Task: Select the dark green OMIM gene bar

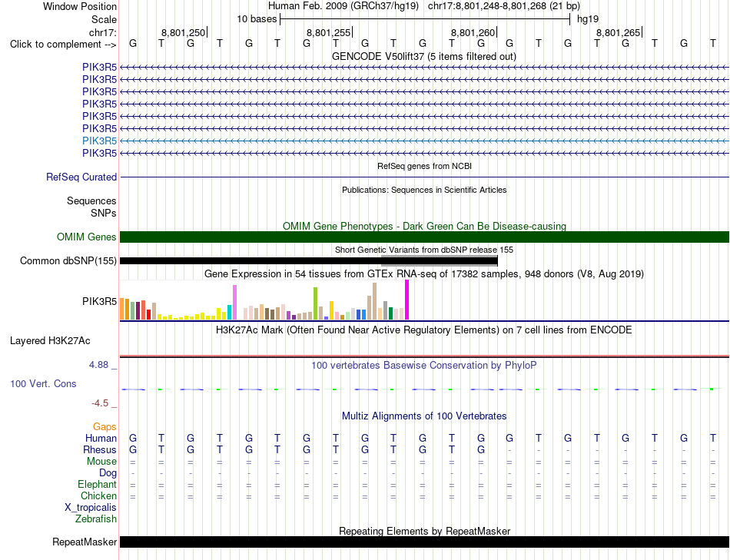Action: tap(424, 237)
